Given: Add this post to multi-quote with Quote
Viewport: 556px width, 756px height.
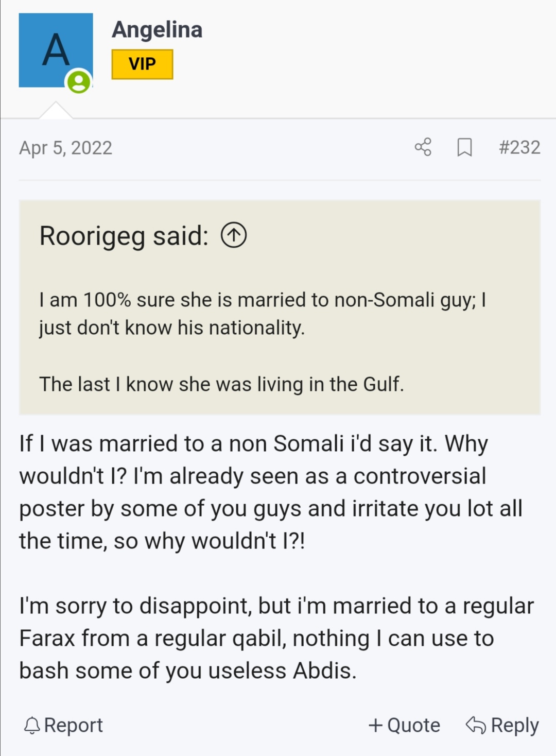Looking at the screenshot, I should point(404,725).
